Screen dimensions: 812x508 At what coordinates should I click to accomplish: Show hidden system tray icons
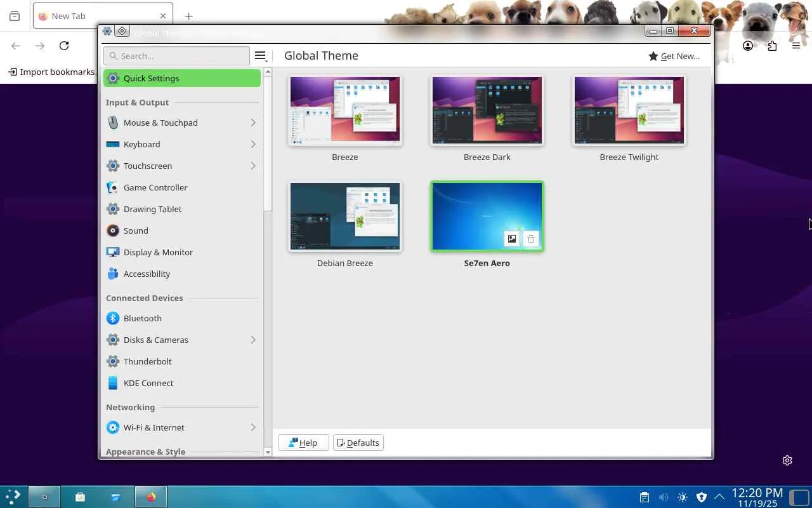(719, 497)
